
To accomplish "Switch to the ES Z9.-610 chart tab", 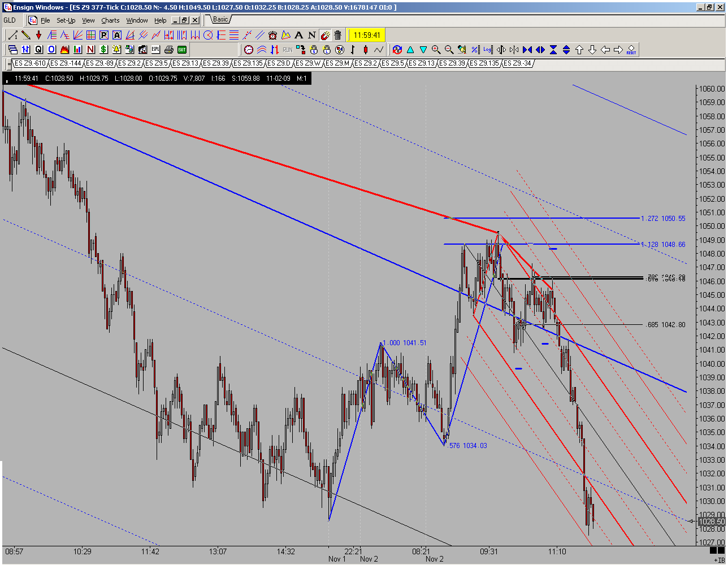I will [x=29, y=63].
